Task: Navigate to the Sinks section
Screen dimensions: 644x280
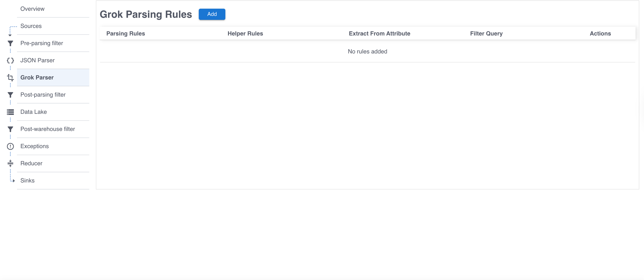Action: point(27,181)
